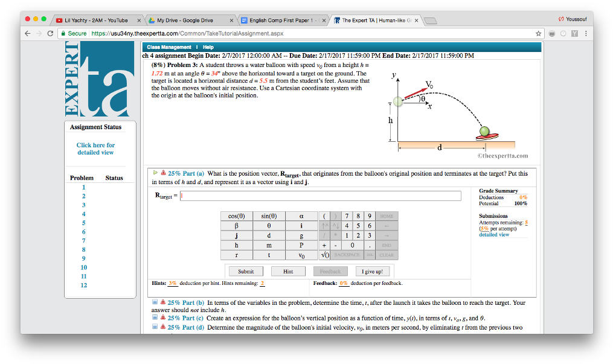Click the Youssouf profile button
This screenshot has height=364, width=613.
[573, 19]
